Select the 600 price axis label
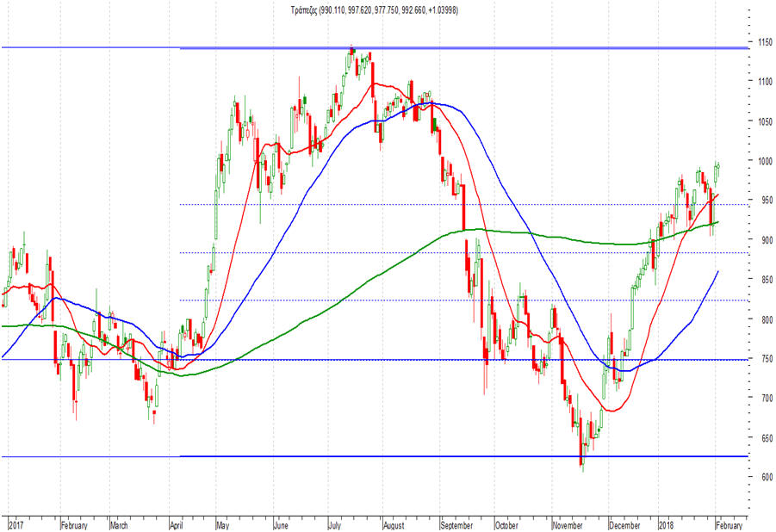This screenshot has width=776, height=532. pyautogui.click(x=767, y=477)
